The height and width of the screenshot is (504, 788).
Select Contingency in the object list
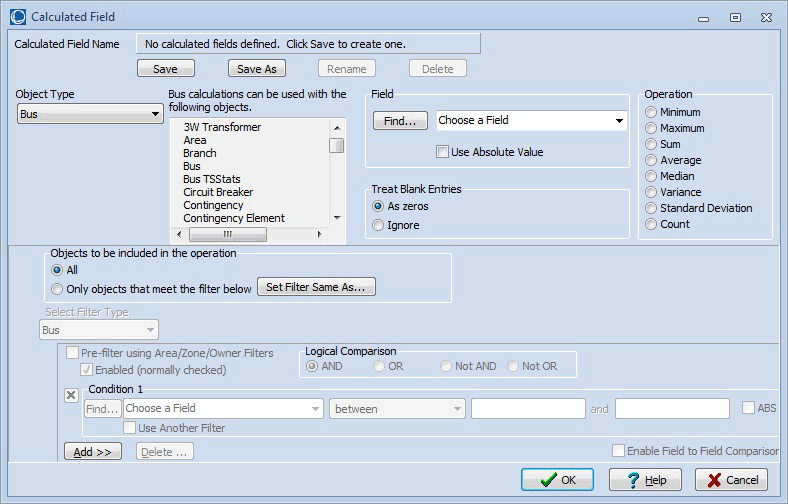213,205
